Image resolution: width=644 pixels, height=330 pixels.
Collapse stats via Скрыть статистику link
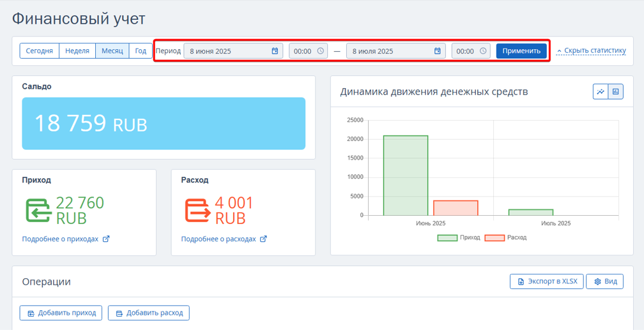592,51
